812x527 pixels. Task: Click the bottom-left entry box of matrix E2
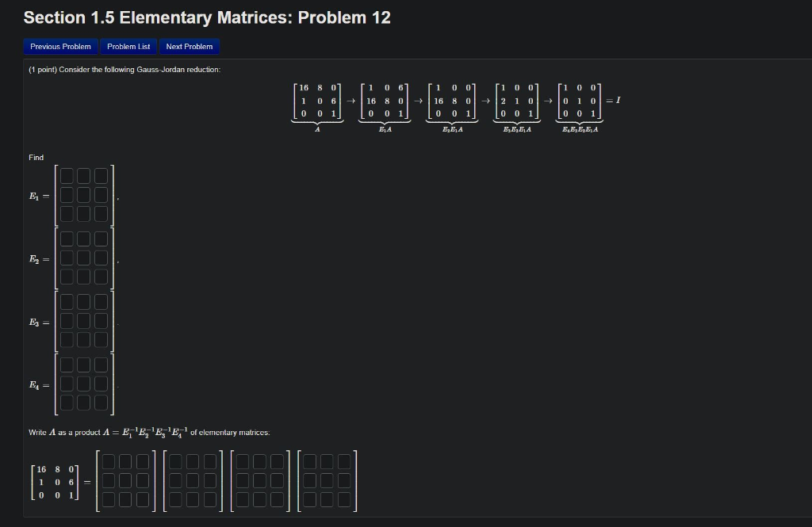[x=67, y=277]
